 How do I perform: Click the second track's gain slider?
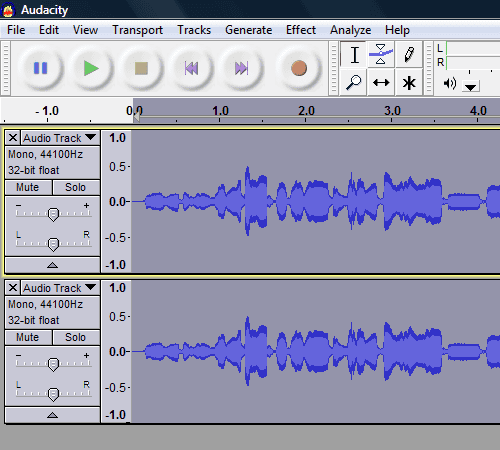pos(53,364)
